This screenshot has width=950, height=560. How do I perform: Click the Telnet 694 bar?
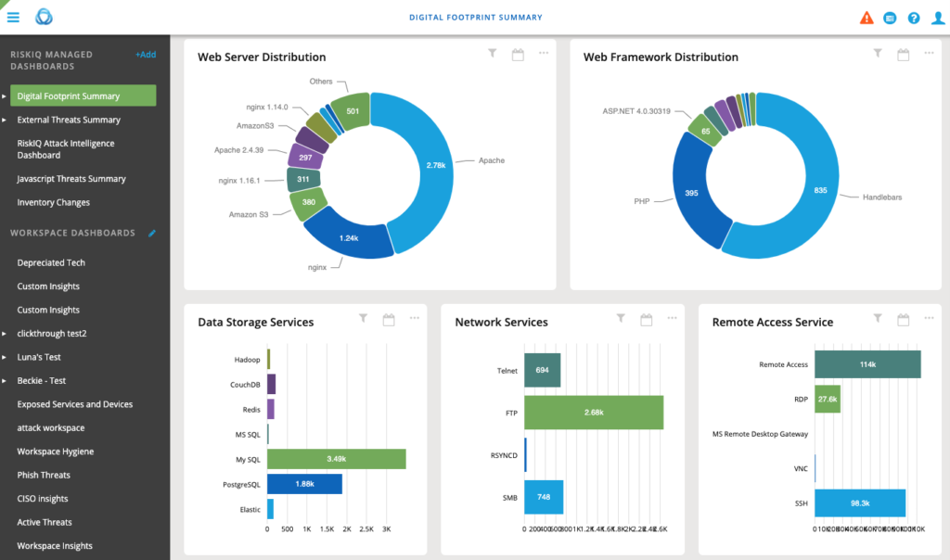pos(542,370)
